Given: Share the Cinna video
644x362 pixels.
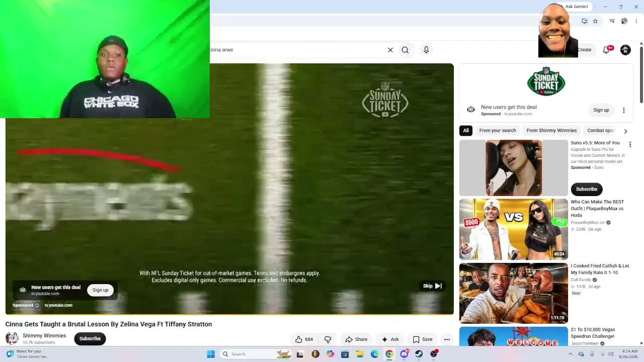Looking at the screenshot, I should [356, 339].
